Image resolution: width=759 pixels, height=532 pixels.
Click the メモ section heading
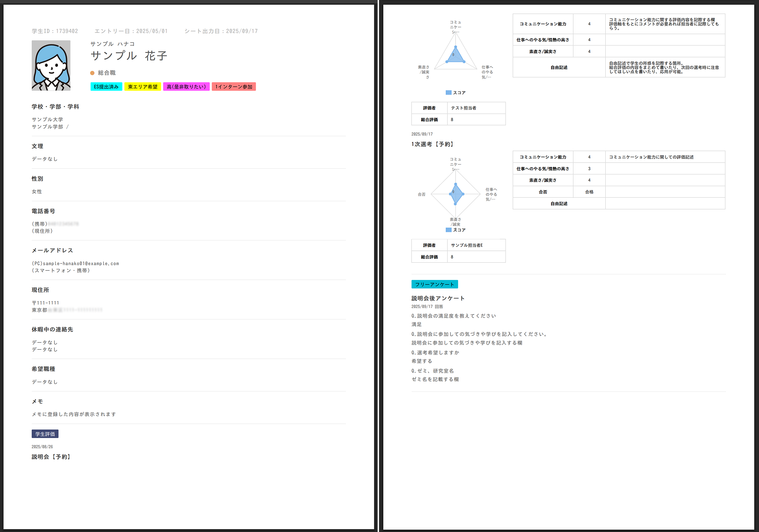[37, 402]
